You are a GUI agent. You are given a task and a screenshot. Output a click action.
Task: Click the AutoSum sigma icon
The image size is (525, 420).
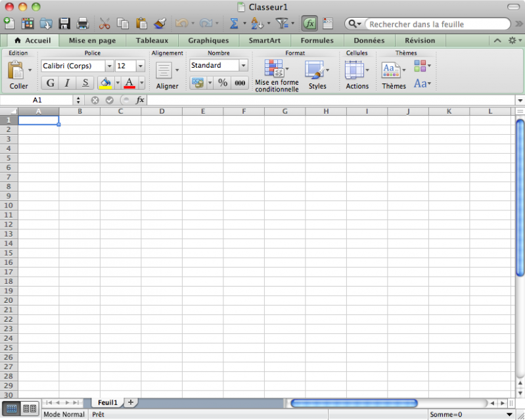click(233, 24)
